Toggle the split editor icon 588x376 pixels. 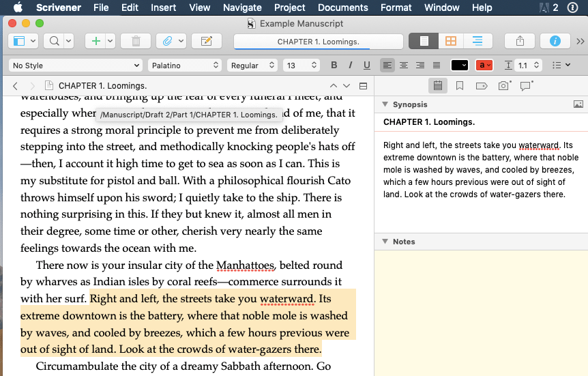click(x=363, y=86)
